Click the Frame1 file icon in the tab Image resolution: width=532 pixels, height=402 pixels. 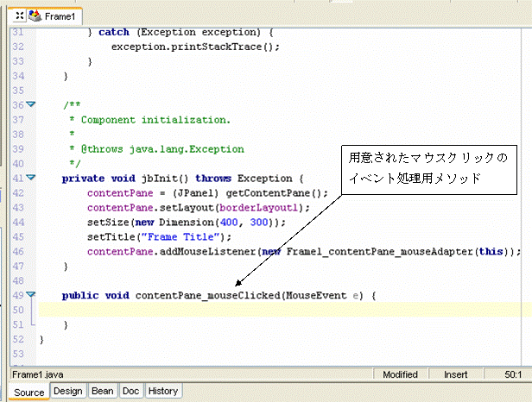35,16
